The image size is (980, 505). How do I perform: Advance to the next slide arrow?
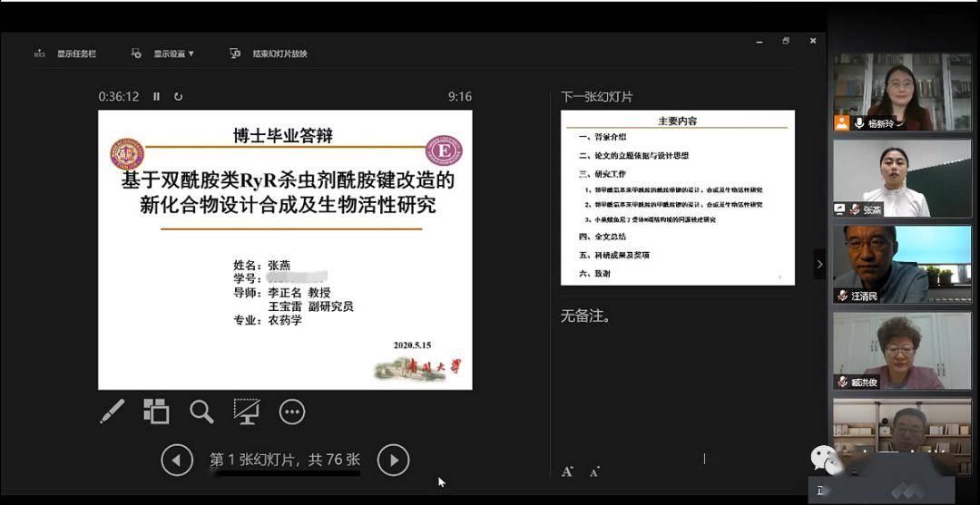click(x=394, y=461)
